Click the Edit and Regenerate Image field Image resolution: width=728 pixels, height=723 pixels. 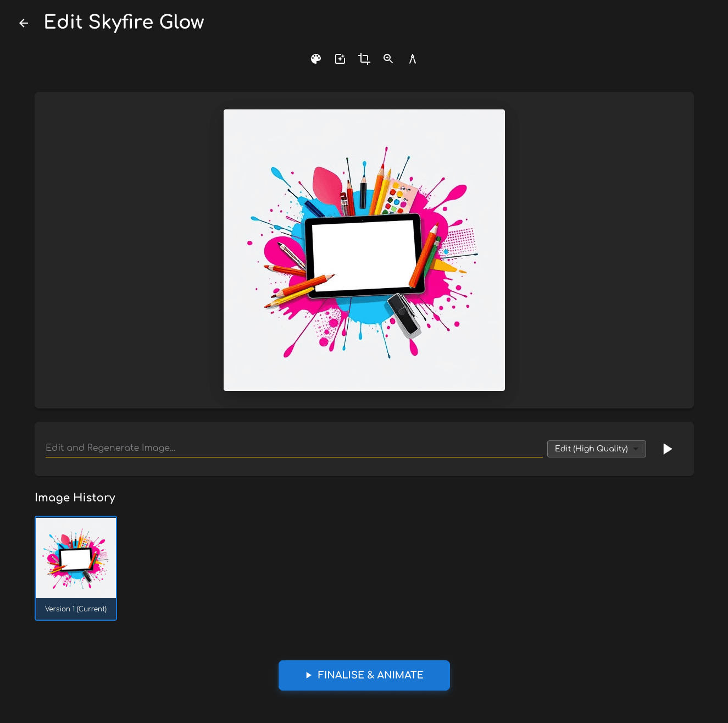coord(293,448)
